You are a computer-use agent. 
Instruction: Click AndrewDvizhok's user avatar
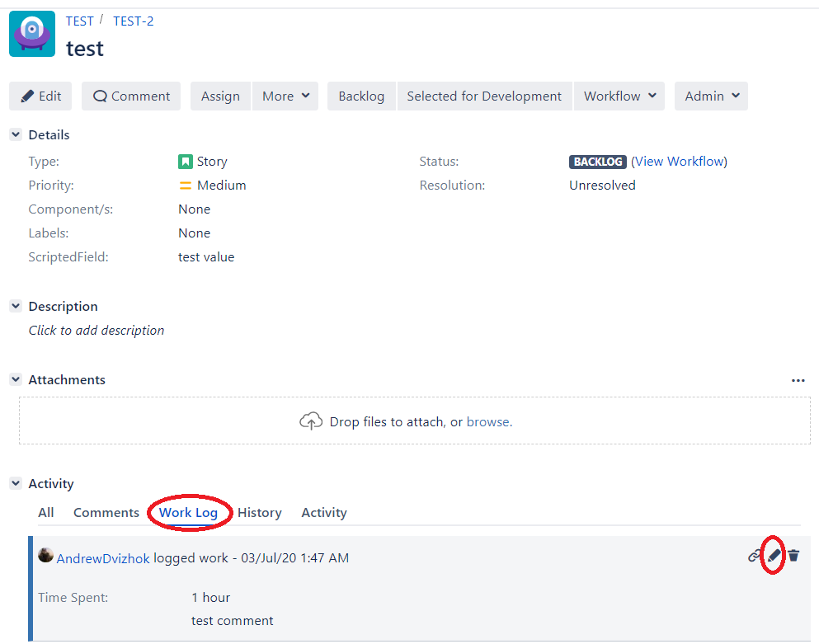tap(45, 555)
